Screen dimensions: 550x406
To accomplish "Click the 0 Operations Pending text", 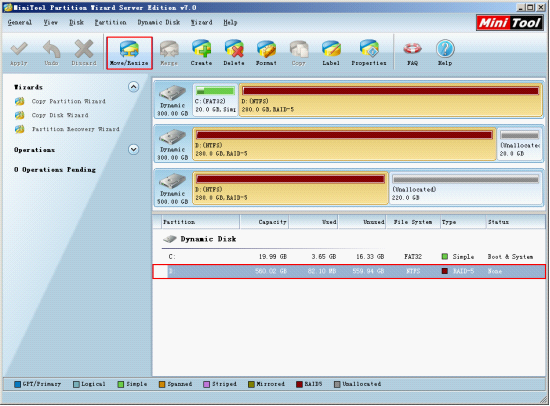I will 55,170.
